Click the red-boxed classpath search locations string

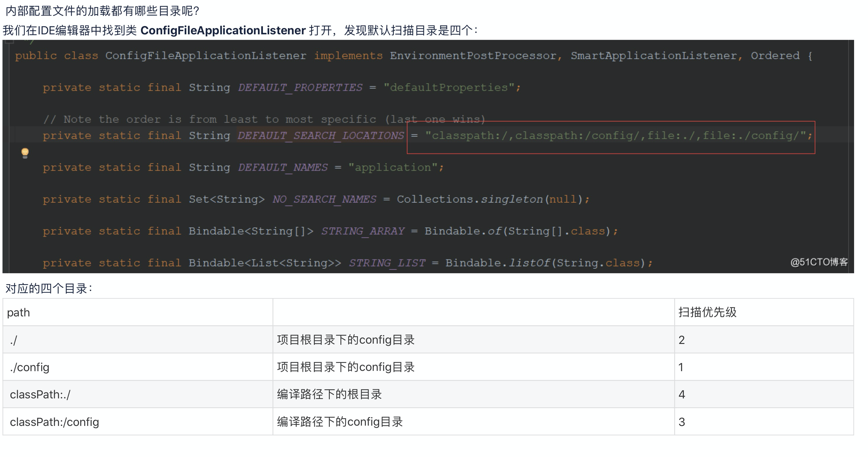618,136
